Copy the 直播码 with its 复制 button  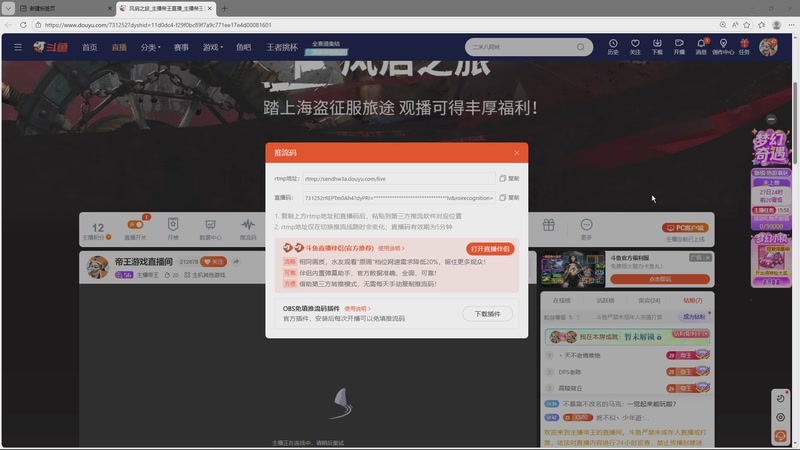pos(509,197)
